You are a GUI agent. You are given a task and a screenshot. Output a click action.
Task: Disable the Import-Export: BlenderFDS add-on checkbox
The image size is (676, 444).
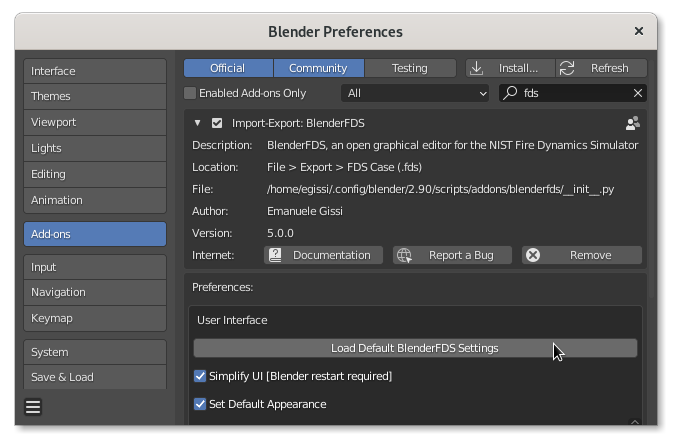[217, 123]
